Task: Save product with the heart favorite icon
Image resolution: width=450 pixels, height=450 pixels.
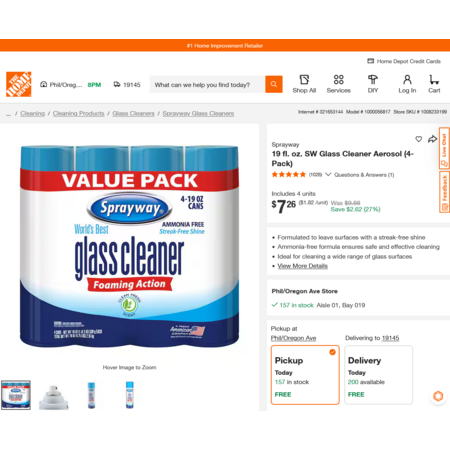Action: pyautogui.click(x=419, y=139)
